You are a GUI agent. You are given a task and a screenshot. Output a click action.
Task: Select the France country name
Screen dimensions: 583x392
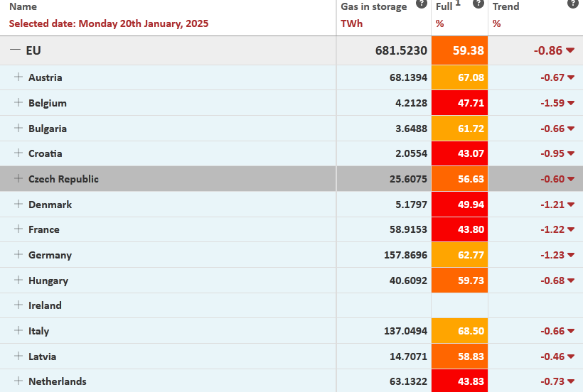pyautogui.click(x=43, y=229)
